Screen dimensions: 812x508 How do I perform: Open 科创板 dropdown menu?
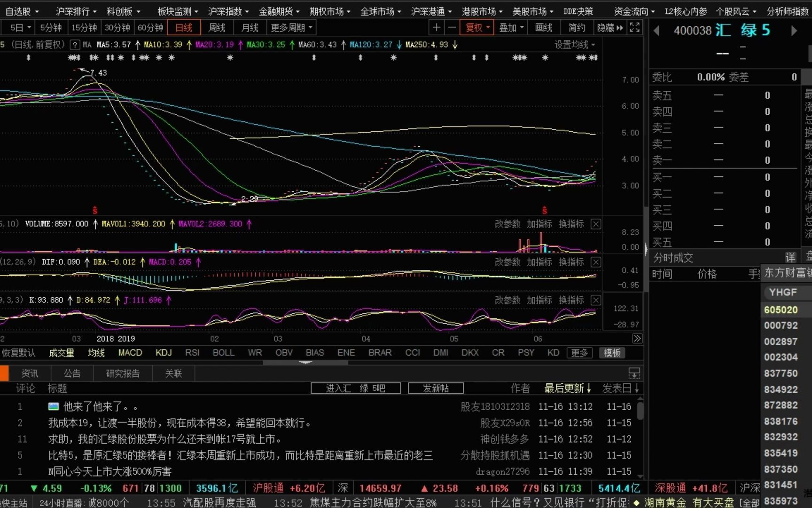coord(124,11)
